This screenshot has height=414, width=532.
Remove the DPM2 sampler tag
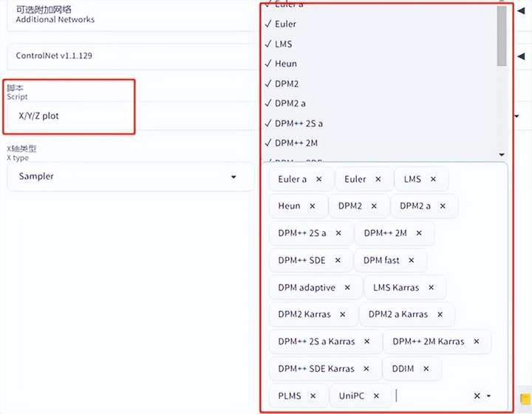click(374, 206)
